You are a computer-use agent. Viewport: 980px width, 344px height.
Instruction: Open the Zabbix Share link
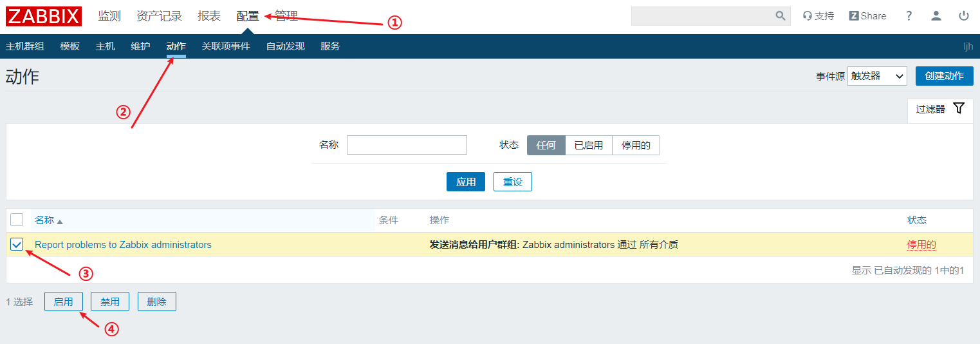[867, 16]
